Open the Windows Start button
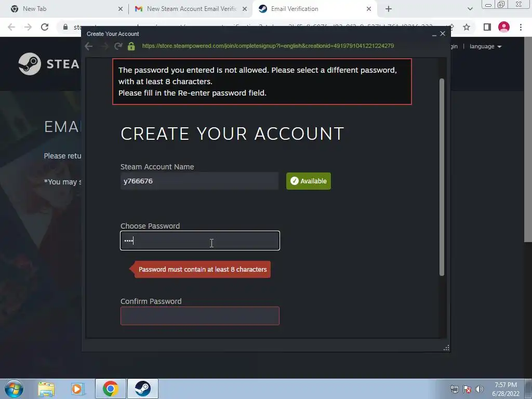The image size is (532, 399). 14,389
